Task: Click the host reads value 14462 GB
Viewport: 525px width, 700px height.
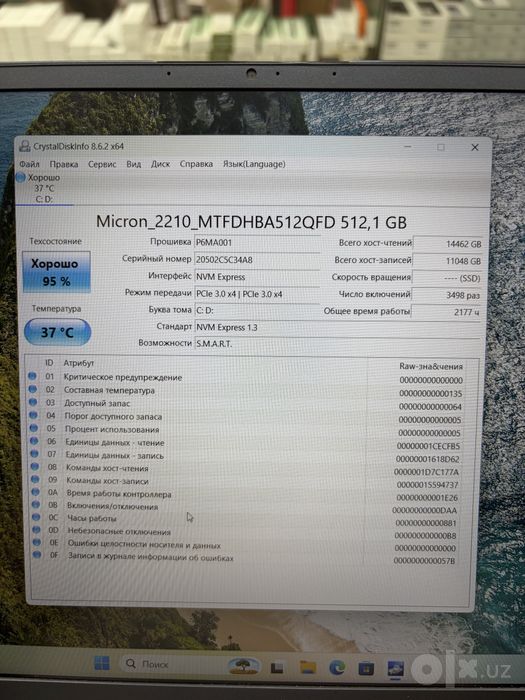Action: coord(448,244)
